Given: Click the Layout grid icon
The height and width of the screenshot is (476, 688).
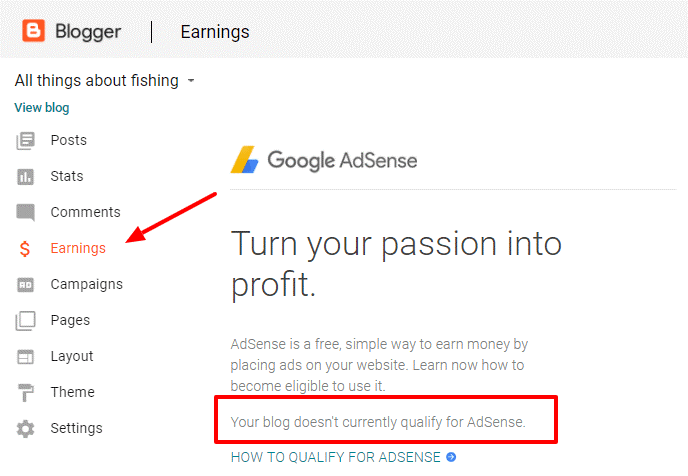Looking at the screenshot, I should [x=25, y=357].
